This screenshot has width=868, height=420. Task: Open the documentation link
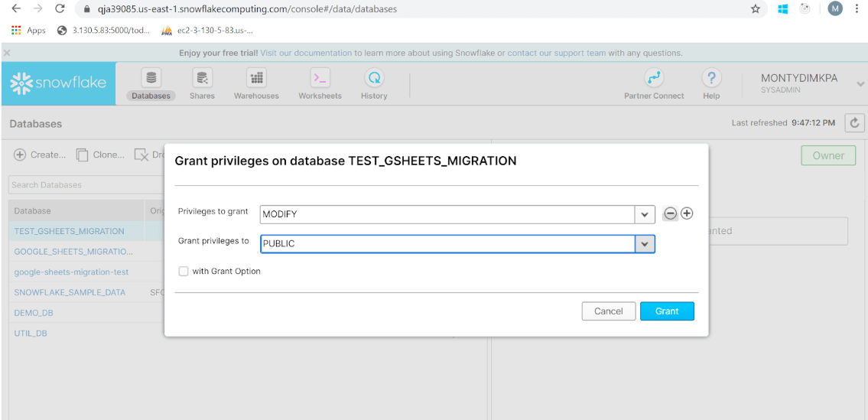click(x=306, y=54)
